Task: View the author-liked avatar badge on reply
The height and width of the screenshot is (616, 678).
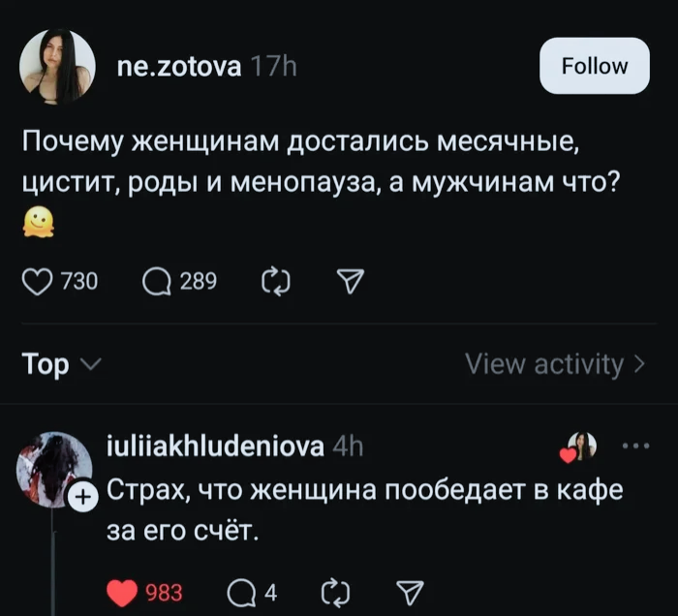Action: pyautogui.click(x=581, y=447)
